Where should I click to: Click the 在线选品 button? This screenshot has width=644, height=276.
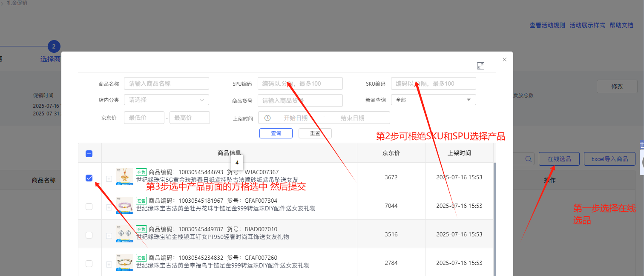[559, 159]
